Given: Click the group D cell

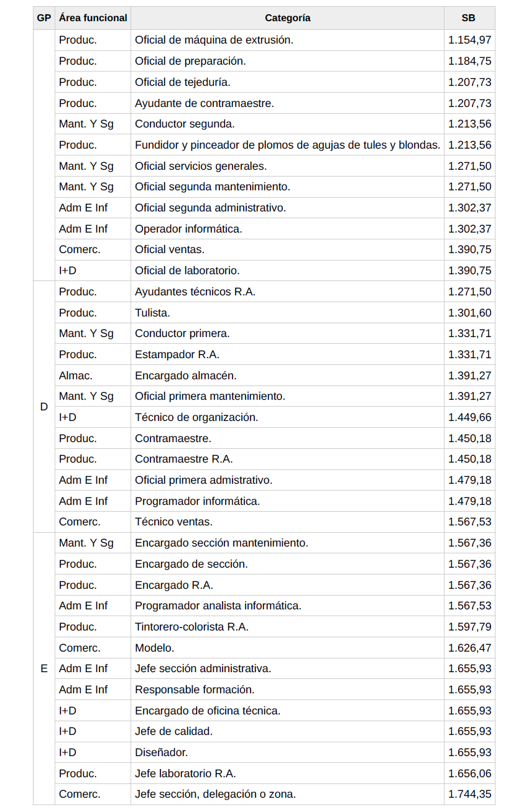Looking at the screenshot, I should 44,407.
